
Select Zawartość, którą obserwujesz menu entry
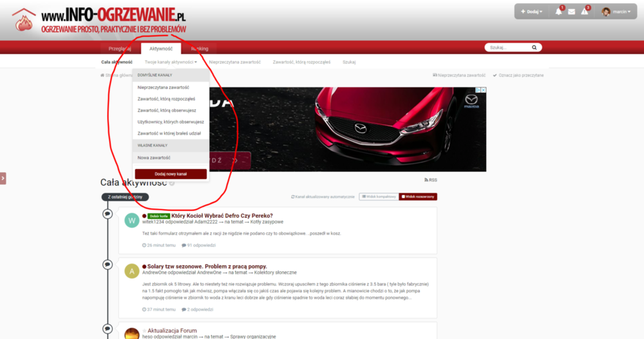coord(167,110)
